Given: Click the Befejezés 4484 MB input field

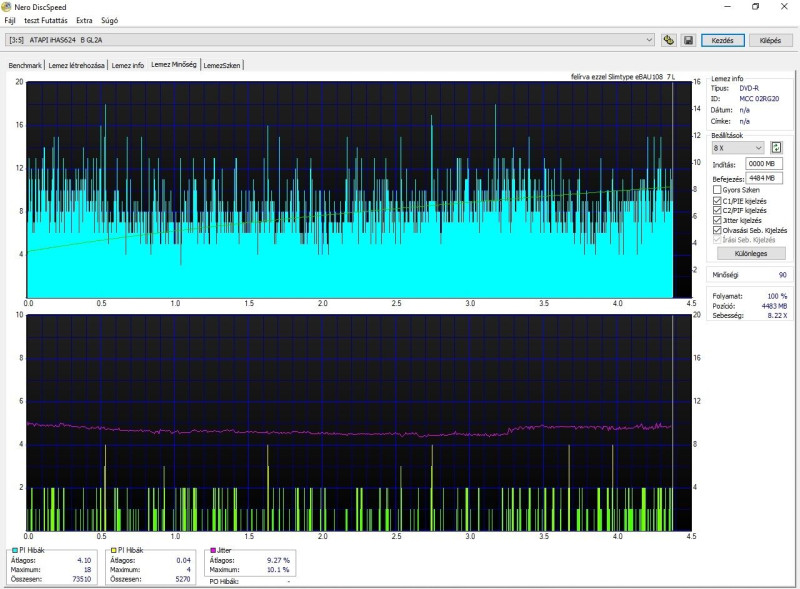Looking at the screenshot, I should tap(764, 178).
